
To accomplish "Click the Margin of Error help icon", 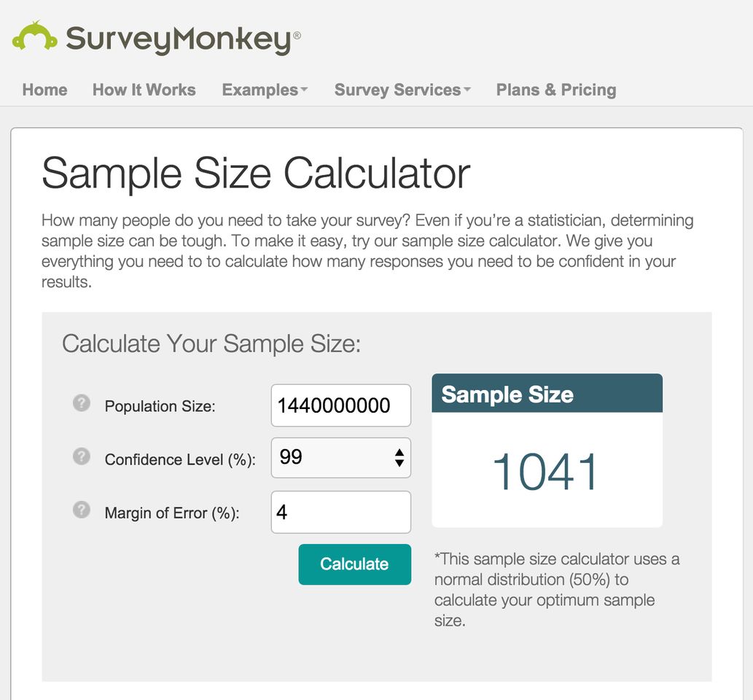I will coord(82,509).
